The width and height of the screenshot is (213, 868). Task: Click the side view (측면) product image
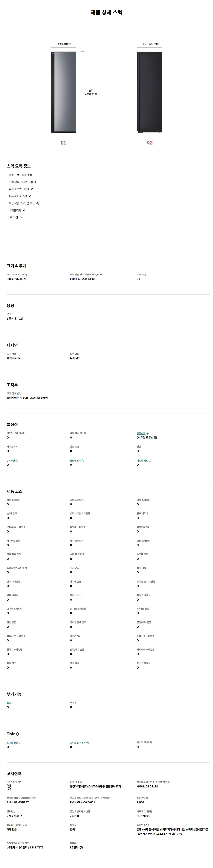[x=150, y=92]
